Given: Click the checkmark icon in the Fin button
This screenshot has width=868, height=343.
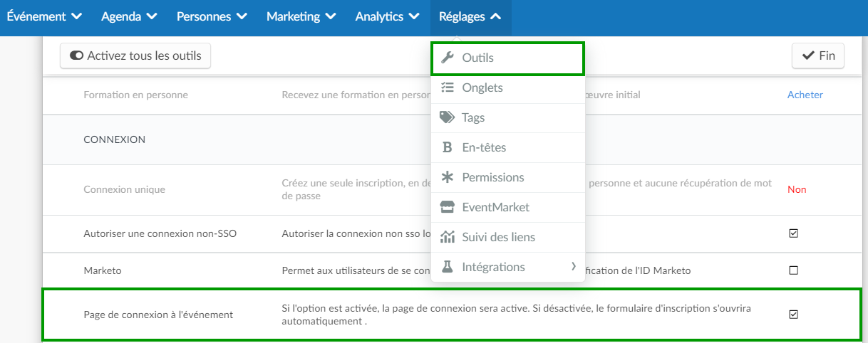Looking at the screenshot, I should pos(809,56).
